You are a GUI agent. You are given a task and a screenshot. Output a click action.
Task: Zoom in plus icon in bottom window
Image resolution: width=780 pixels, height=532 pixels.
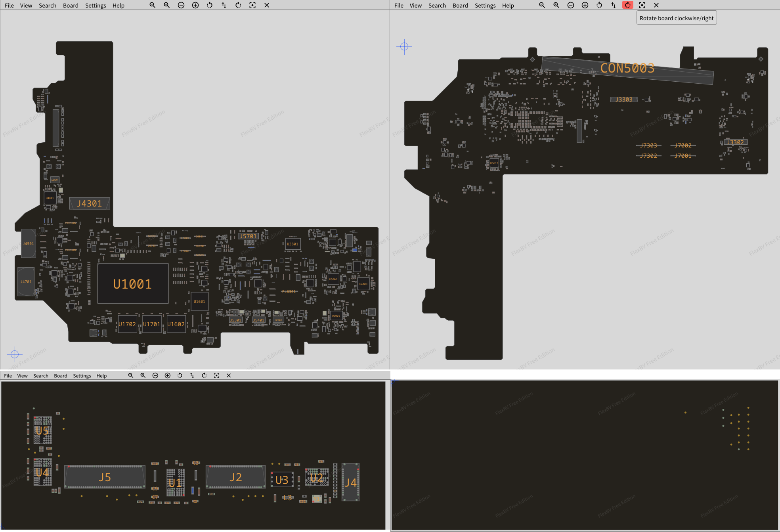click(x=168, y=375)
